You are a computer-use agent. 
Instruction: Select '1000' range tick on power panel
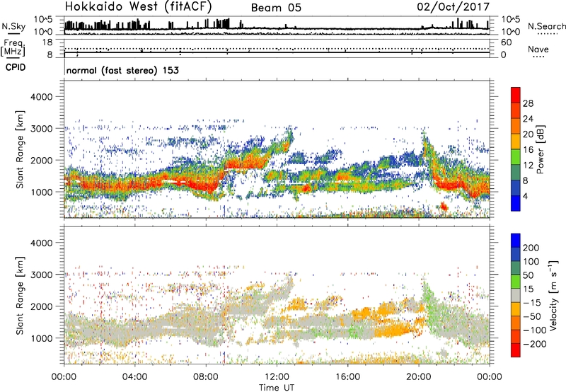tap(41, 192)
